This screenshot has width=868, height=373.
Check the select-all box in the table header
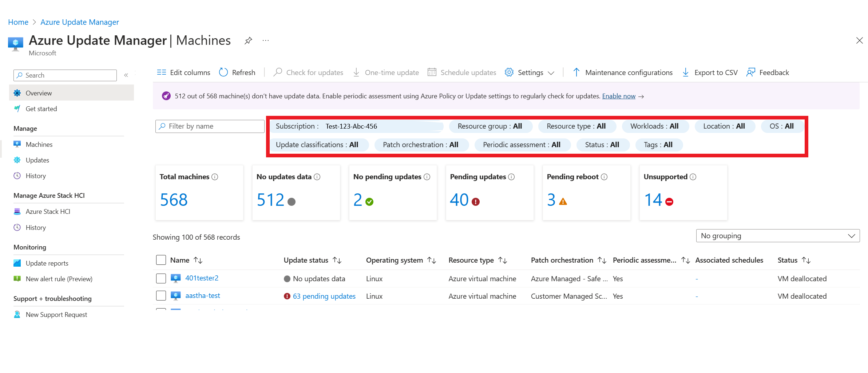pyautogui.click(x=161, y=260)
